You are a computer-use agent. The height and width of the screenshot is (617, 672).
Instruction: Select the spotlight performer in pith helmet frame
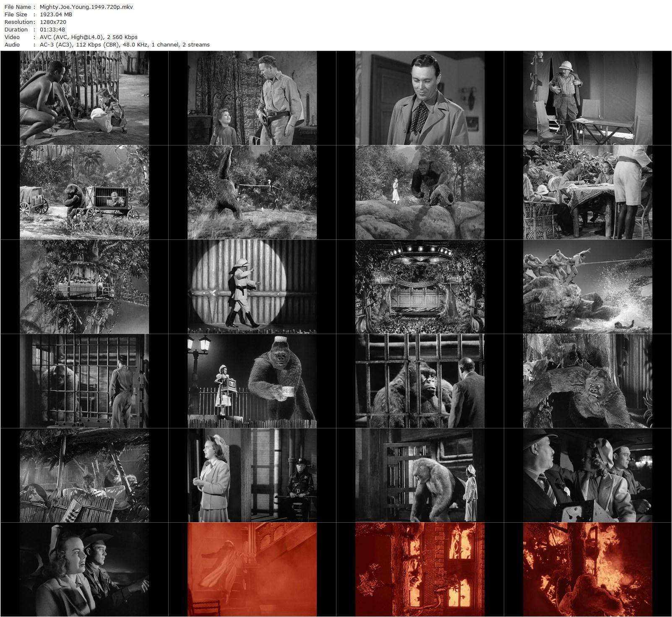coord(252,287)
